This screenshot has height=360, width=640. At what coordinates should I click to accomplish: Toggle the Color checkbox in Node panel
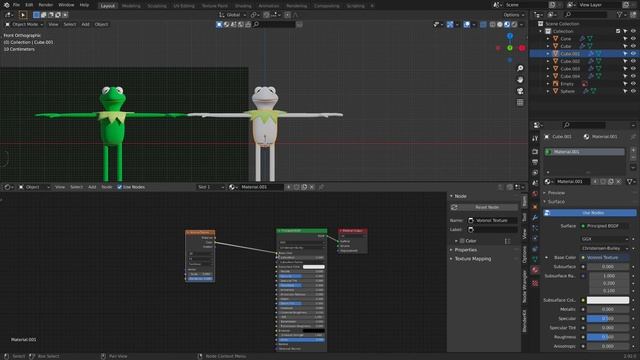point(462,241)
